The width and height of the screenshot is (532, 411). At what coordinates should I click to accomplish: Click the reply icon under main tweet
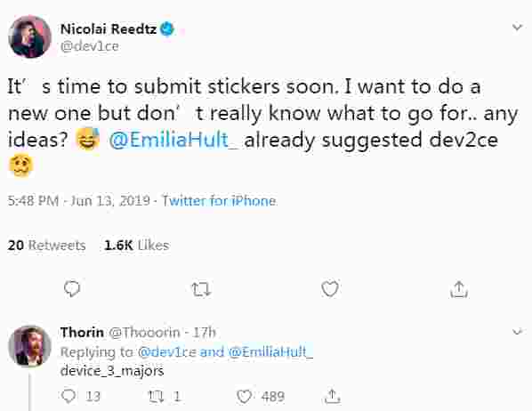click(72, 289)
